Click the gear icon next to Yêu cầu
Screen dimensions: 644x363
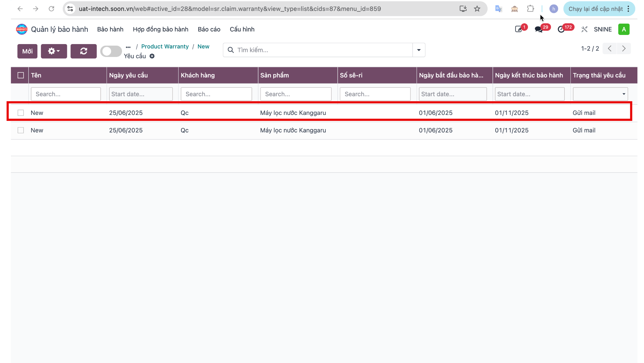pyautogui.click(x=152, y=56)
